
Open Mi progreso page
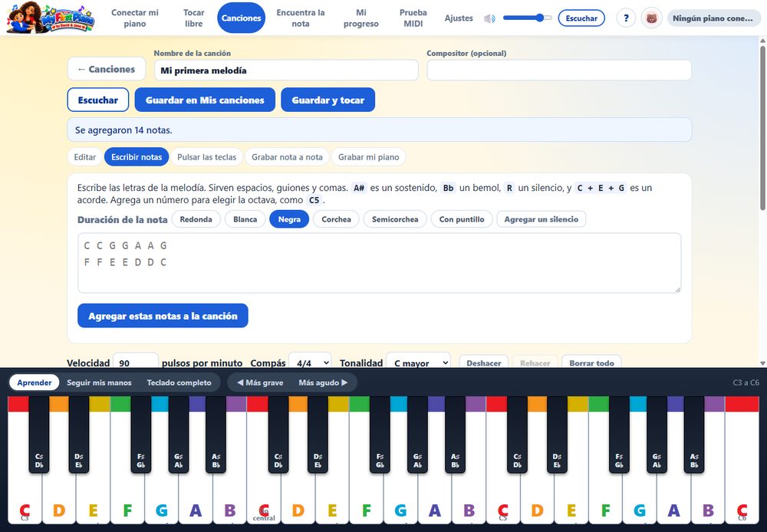(x=361, y=18)
